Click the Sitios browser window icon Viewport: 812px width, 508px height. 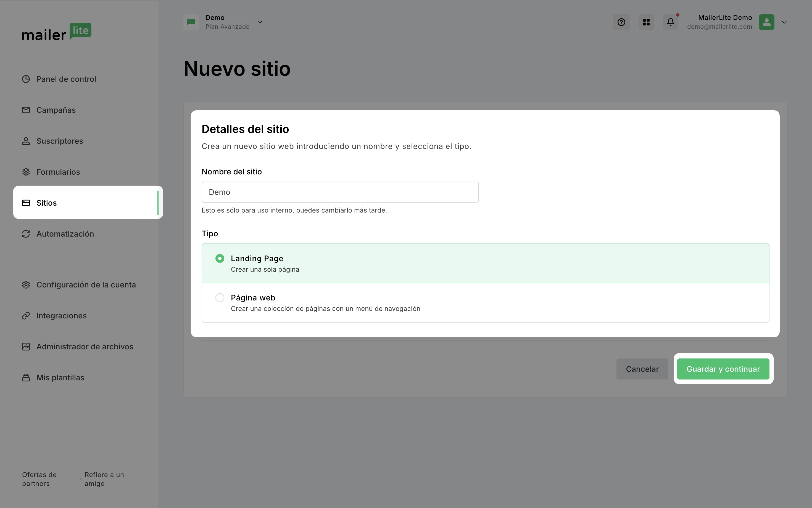click(26, 203)
